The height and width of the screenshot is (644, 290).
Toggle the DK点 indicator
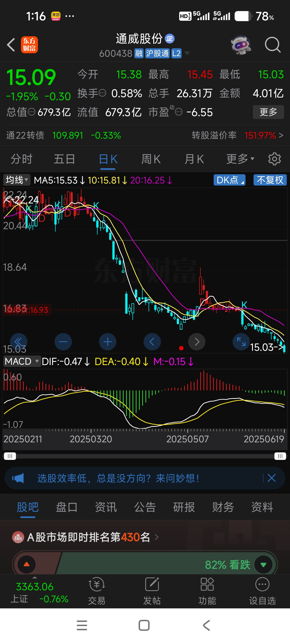229,180
